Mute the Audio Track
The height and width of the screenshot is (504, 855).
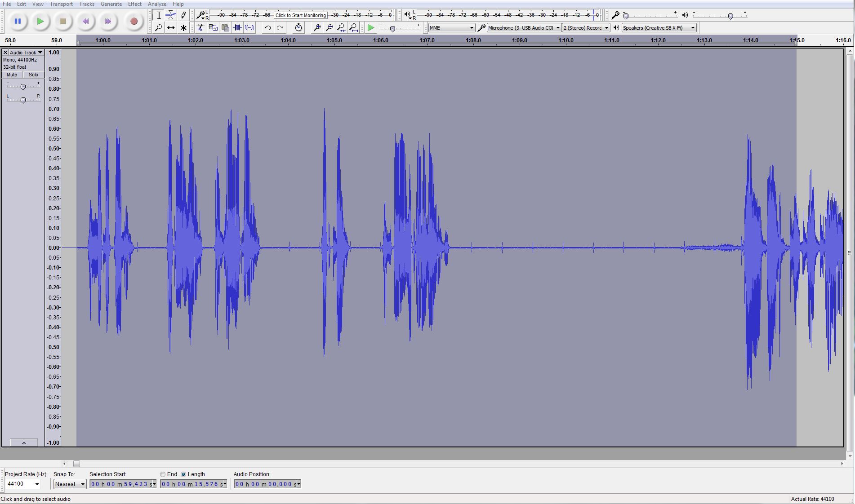(x=12, y=75)
